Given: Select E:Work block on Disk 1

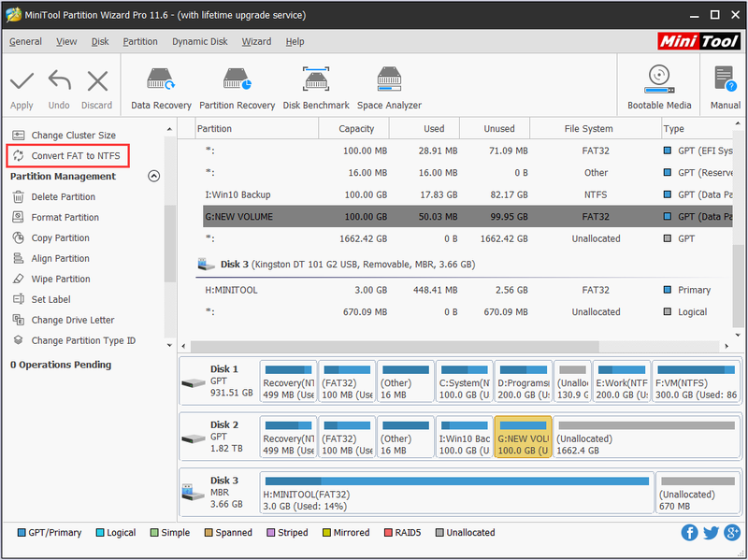Looking at the screenshot, I should [x=622, y=381].
